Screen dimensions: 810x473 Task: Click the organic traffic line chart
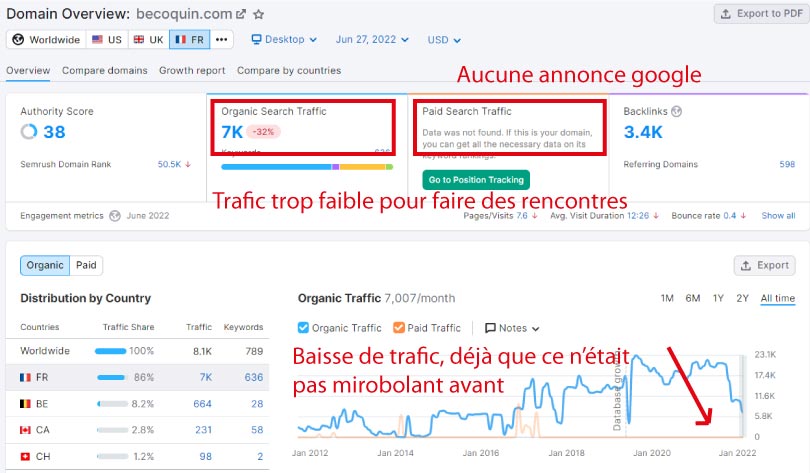click(x=520, y=396)
